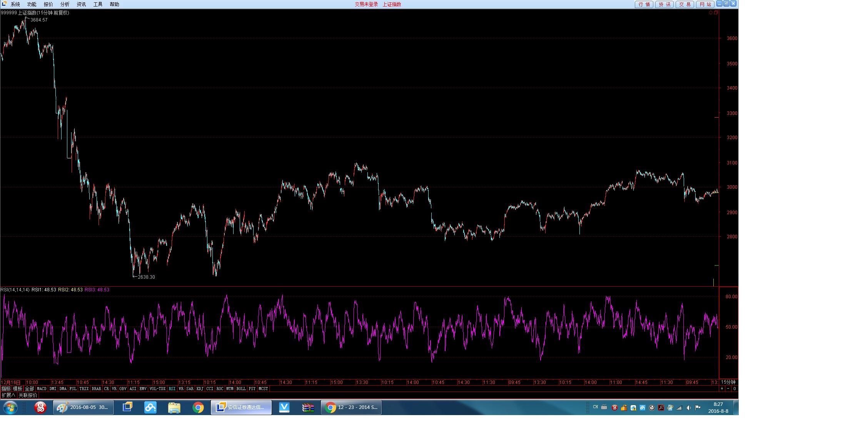Click the 交易 button
This screenshot has height=437, width=868.
coord(685,4)
